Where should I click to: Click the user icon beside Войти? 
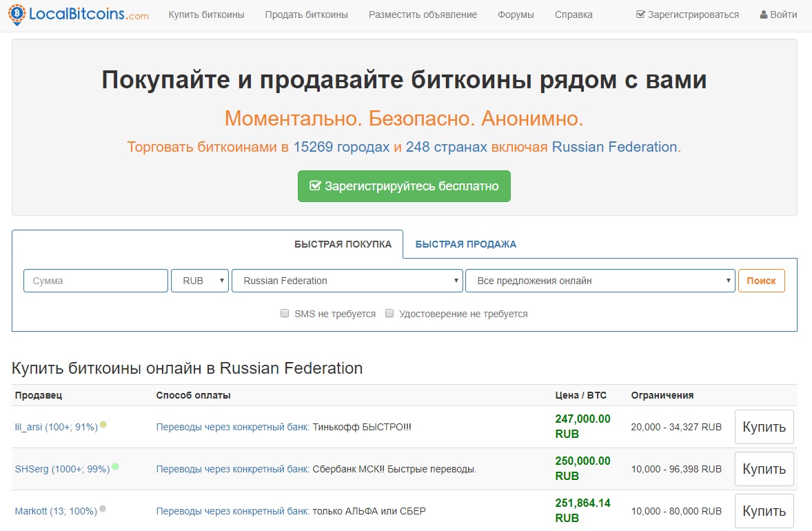[763, 14]
